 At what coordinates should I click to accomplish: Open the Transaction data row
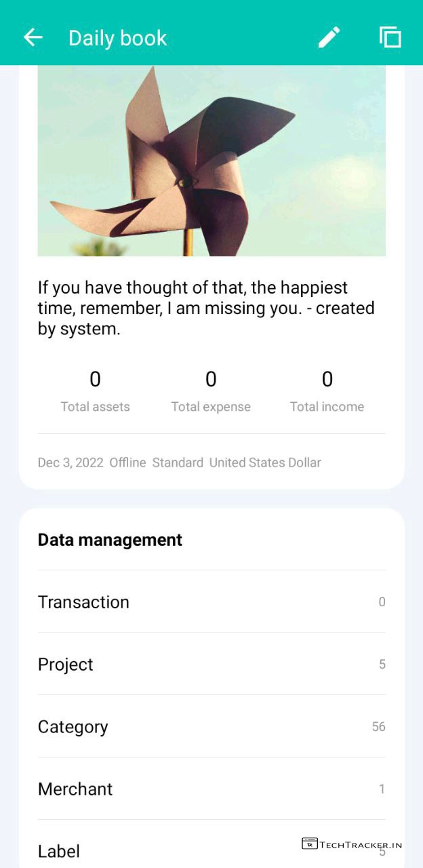[211, 601]
